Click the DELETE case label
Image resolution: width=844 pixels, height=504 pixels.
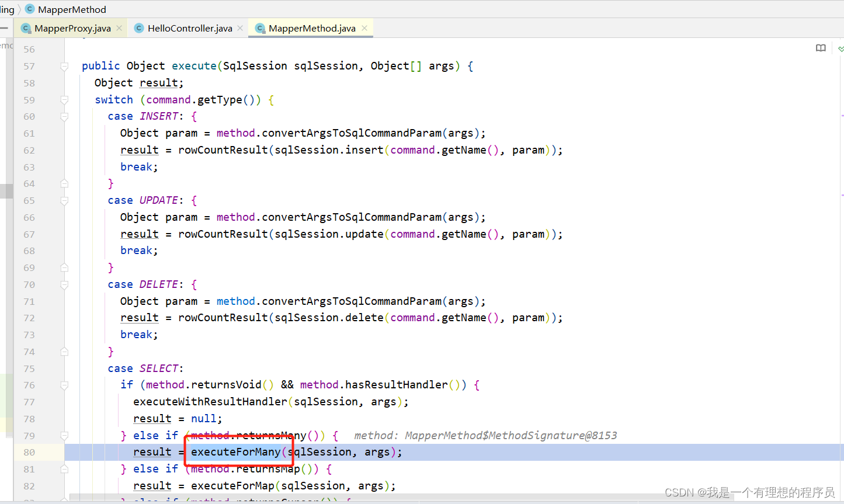click(x=159, y=284)
